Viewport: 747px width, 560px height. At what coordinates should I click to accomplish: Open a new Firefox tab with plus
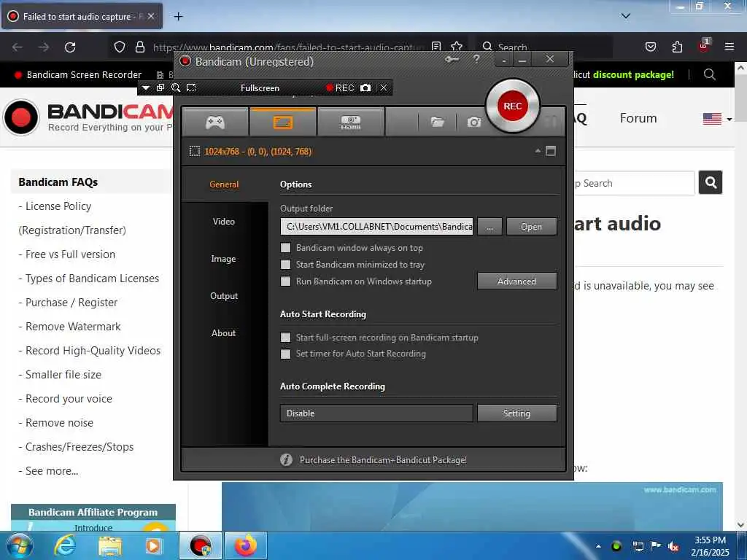(x=178, y=17)
